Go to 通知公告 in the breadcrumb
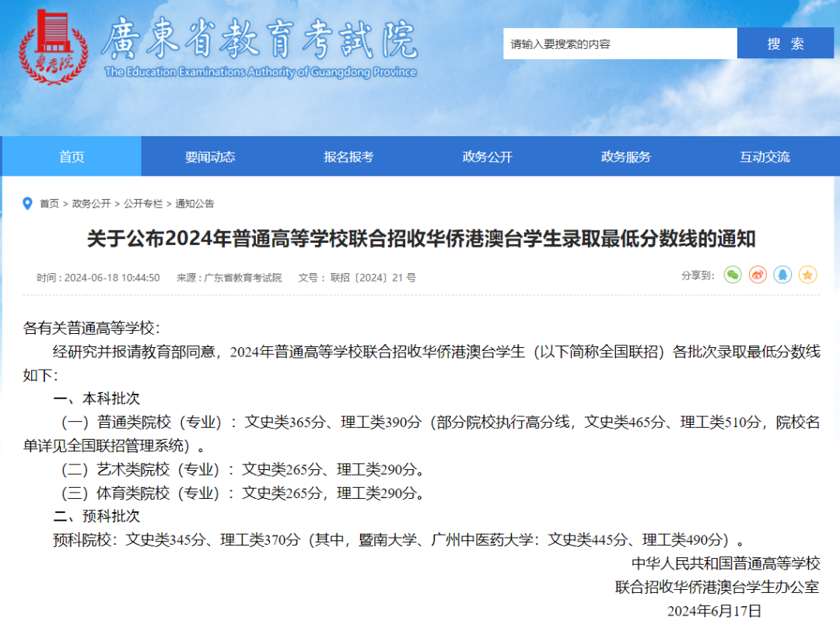 (x=194, y=204)
